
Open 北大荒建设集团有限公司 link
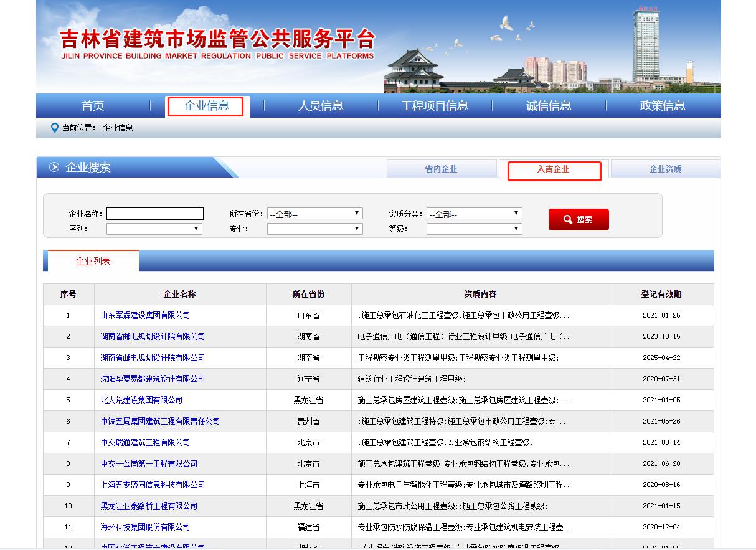141,400
